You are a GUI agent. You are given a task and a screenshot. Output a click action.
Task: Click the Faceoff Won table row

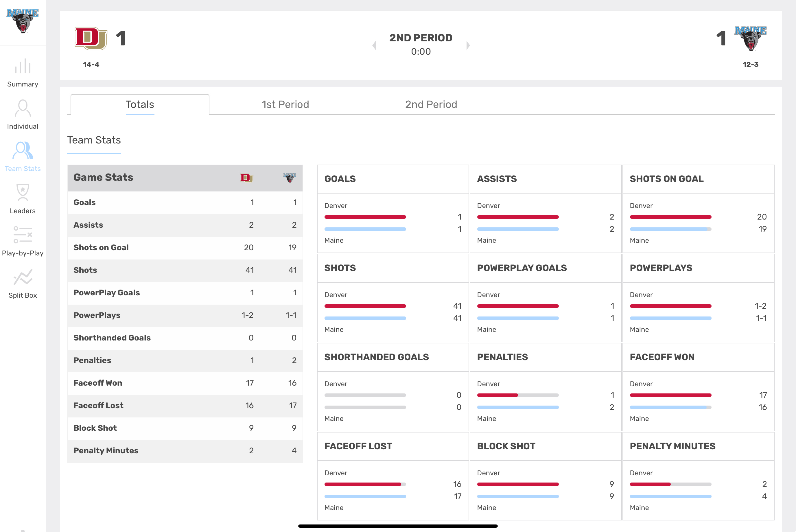click(185, 383)
